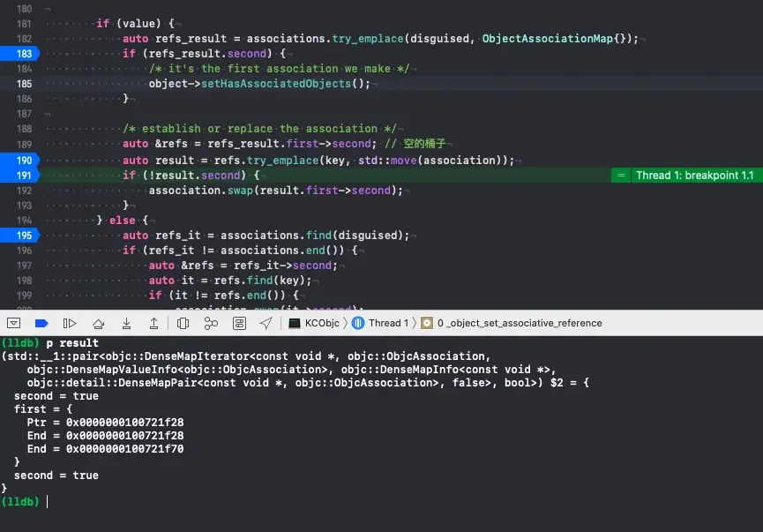Screen dimensions: 763x532
Task: Deactivate all breakpoints via the blue toggle
Action: click(41, 323)
